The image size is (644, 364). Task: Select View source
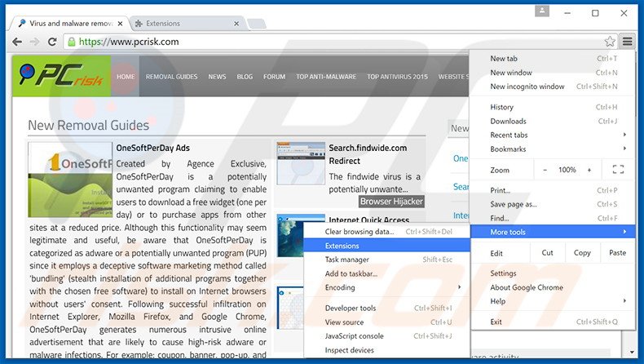pyautogui.click(x=387, y=322)
